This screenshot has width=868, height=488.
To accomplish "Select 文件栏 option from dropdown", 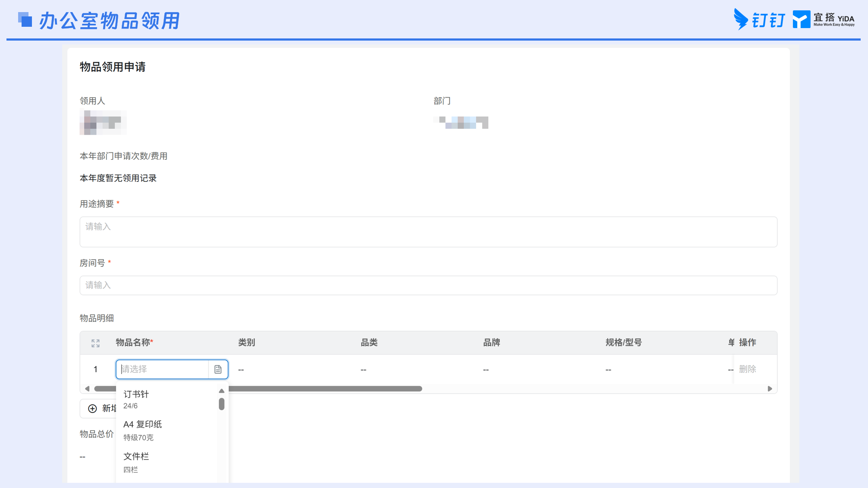I will point(167,463).
